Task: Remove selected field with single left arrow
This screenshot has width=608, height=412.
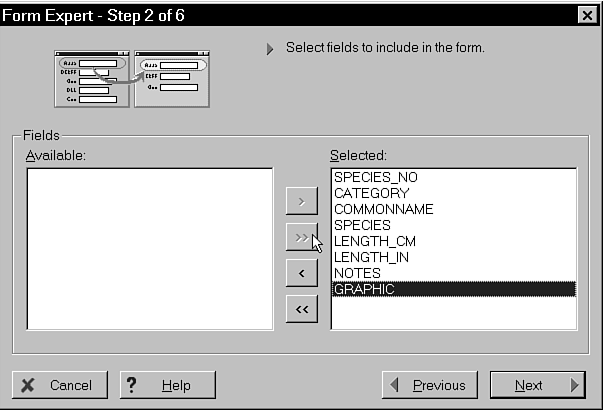Action: pyautogui.click(x=301, y=272)
